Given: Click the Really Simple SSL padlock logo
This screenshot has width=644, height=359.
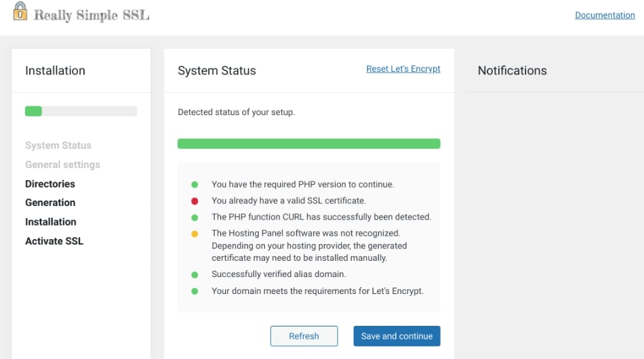Looking at the screenshot, I should (x=20, y=12).
